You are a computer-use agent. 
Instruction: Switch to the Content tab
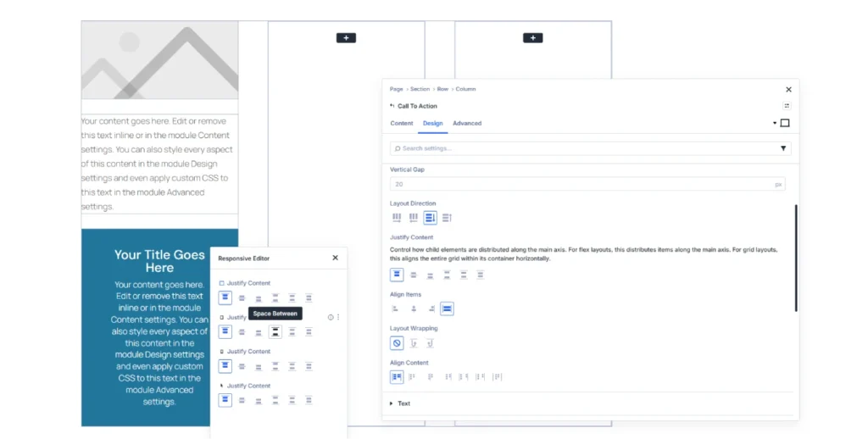point(402,124)
